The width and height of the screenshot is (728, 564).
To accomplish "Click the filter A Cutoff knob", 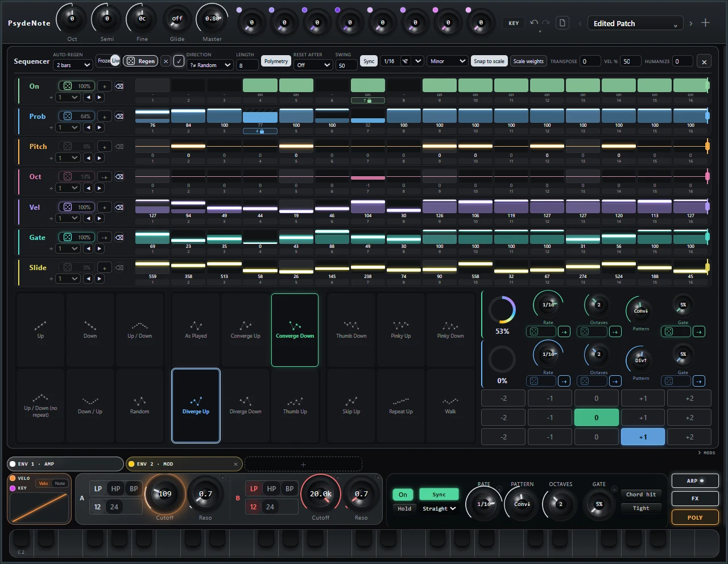I will click(x=165, y=494).
